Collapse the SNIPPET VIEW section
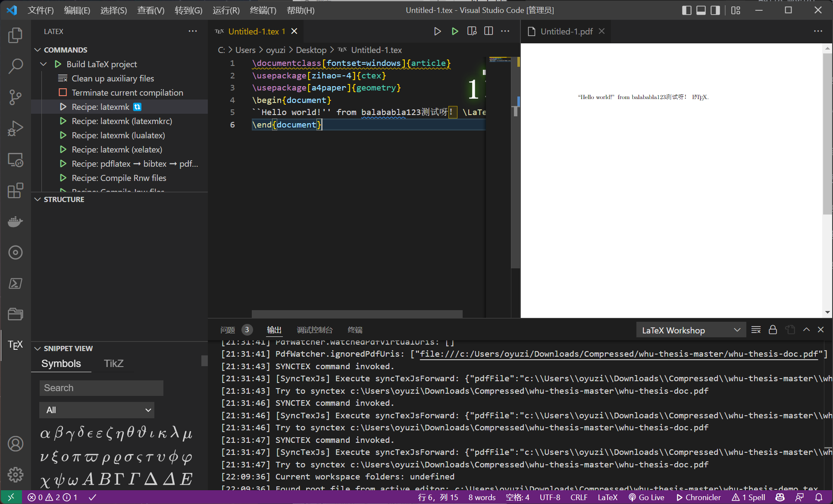The image size is (833, 504). point(38,348)
